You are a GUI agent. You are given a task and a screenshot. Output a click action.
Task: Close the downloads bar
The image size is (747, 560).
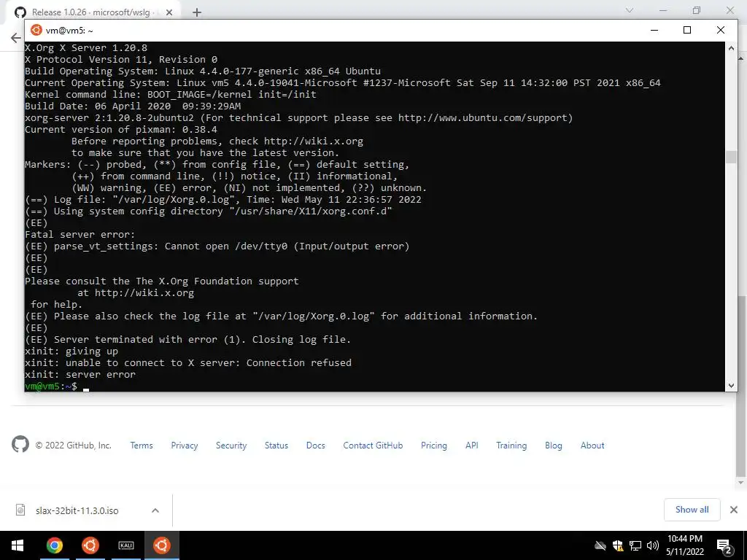coord(734,510)
